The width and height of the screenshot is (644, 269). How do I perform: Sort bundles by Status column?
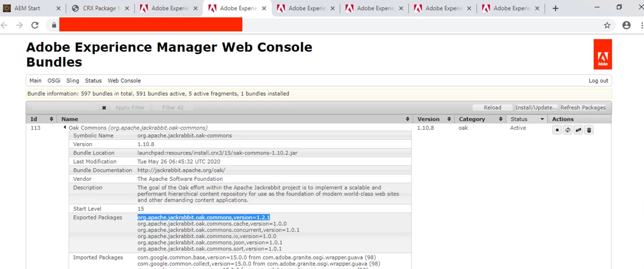click(x=526, y=119)
